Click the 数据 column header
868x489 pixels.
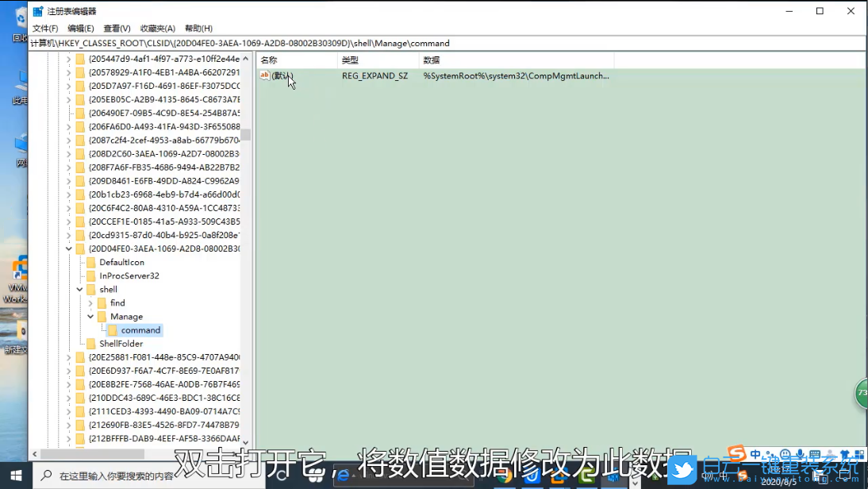[x=432, y=60]
